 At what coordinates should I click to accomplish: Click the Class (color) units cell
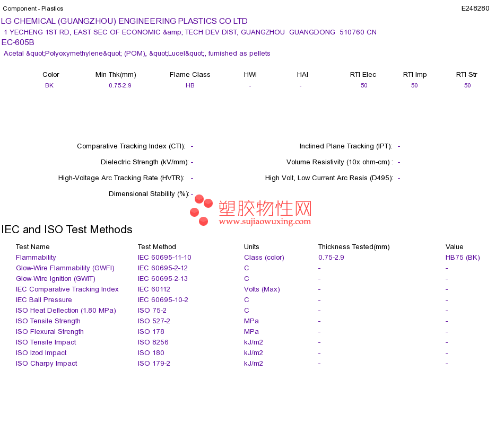[264, 257]
